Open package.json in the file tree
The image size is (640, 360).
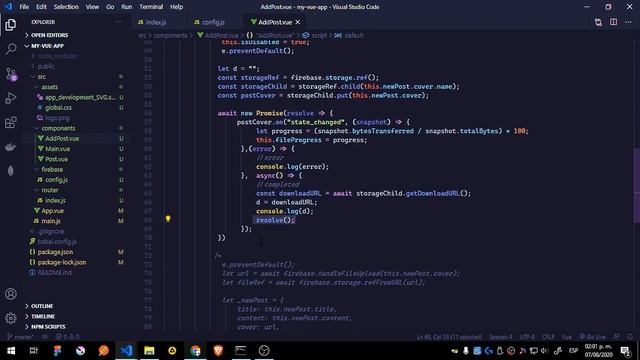point(55,252)
